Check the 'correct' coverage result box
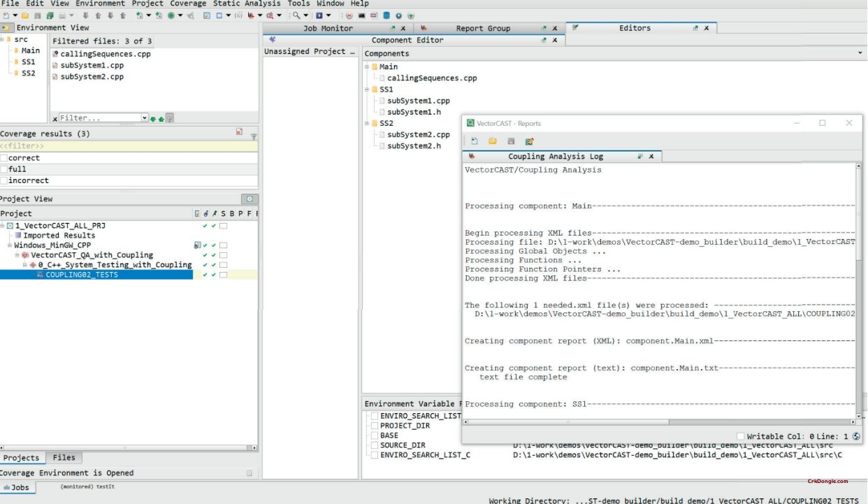This screenshot has width=868, height=504. (3, 158)
